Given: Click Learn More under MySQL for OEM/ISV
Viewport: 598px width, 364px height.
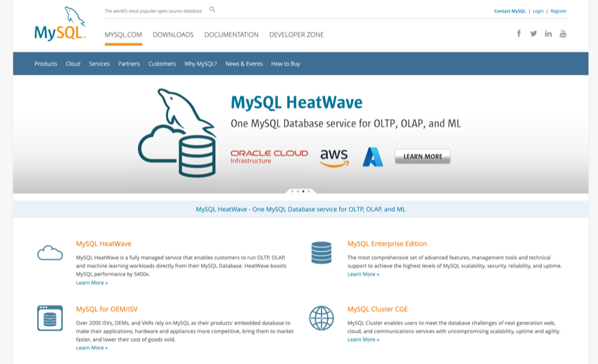Looking at the screenshot, I should [x=92, y=348].
